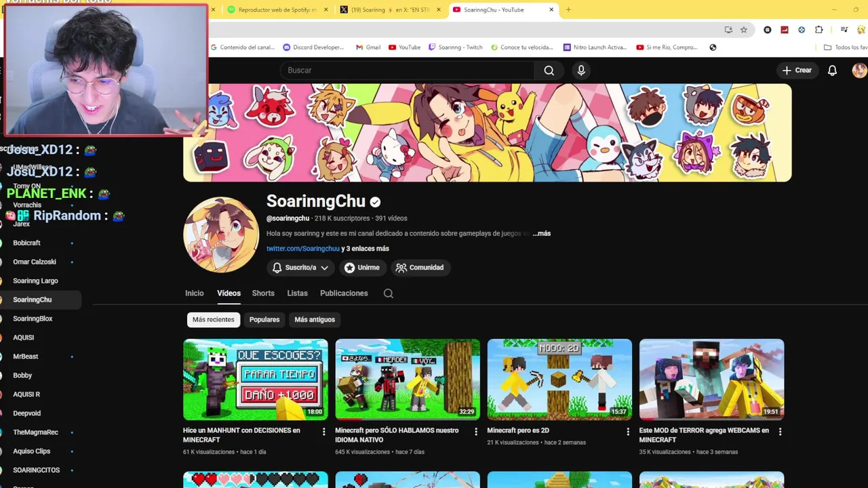Open the dark circular extension icon
Image resolution: width=868 pixels, height=488 pixels.
click(768, 30)
